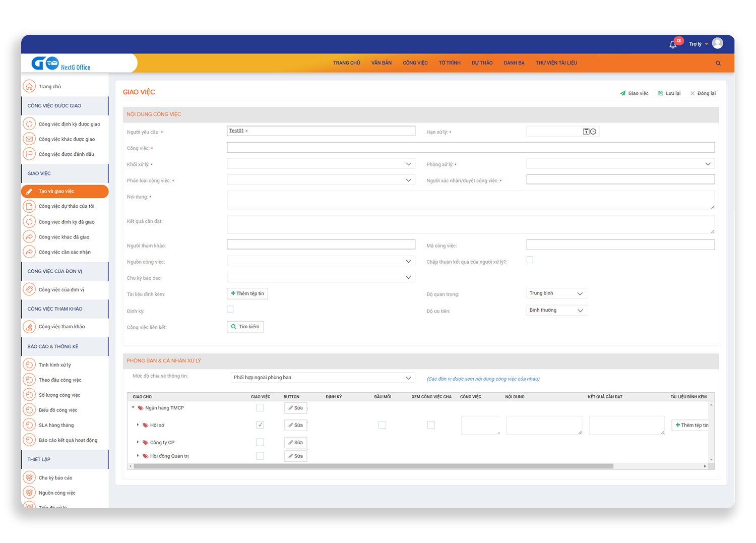The height and width of the screenshot is (543, 756).
Task: Open VĂN BẢN menu
Action: 382,63
